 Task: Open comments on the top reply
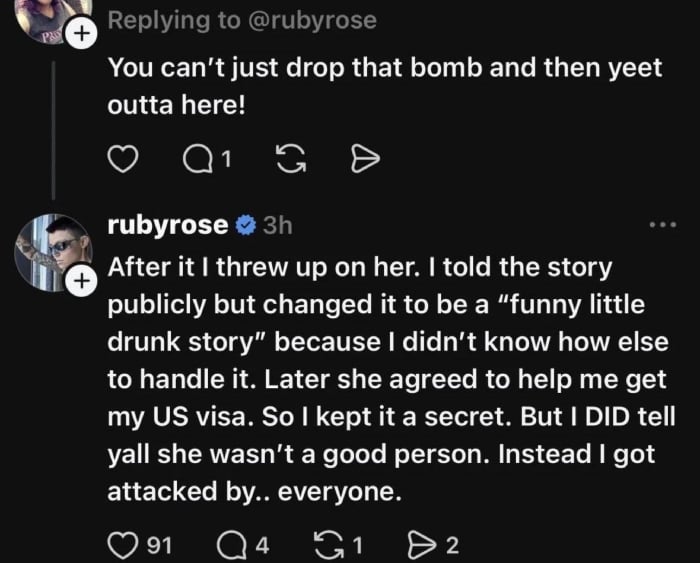pyautogui.click(x=200, y=158)
